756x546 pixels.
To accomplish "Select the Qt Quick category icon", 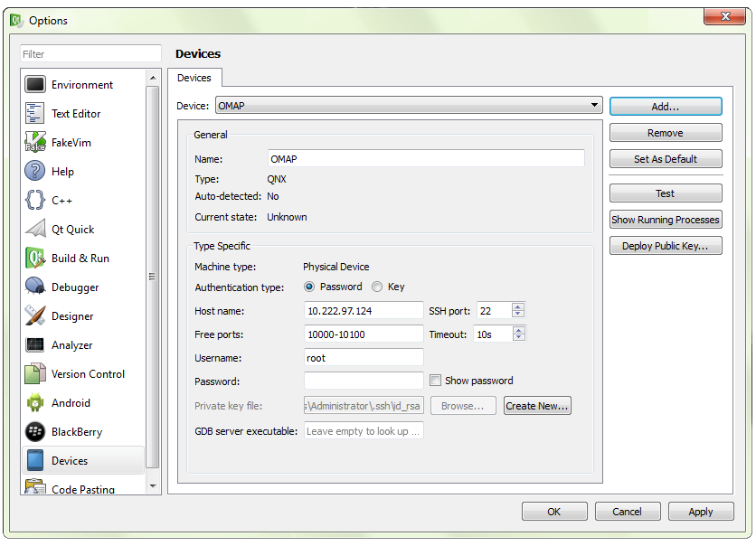I will coord(35,230).
